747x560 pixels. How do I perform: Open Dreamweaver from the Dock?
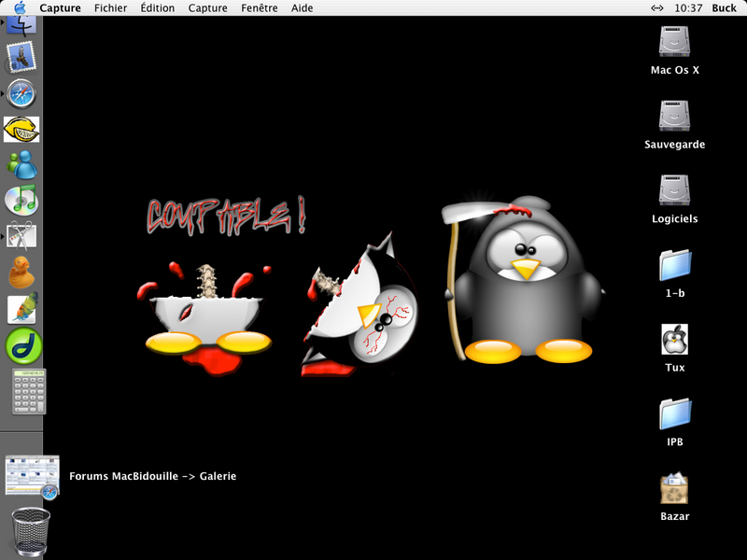click(23, 346)
